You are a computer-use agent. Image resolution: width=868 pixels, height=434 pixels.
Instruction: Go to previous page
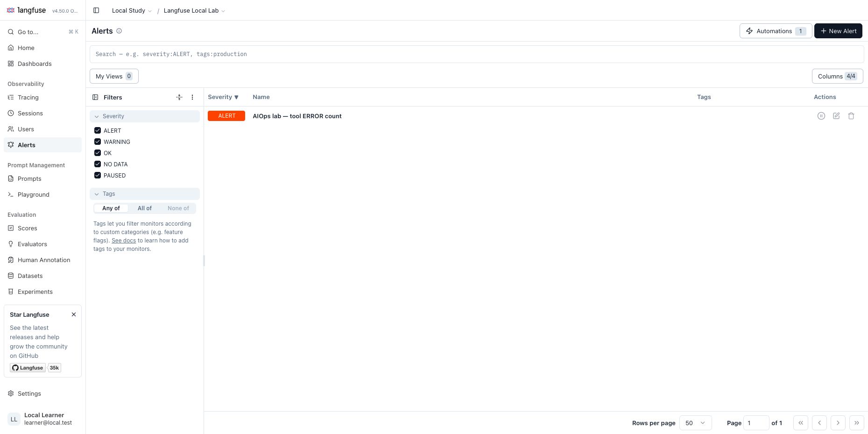[819, 423]
